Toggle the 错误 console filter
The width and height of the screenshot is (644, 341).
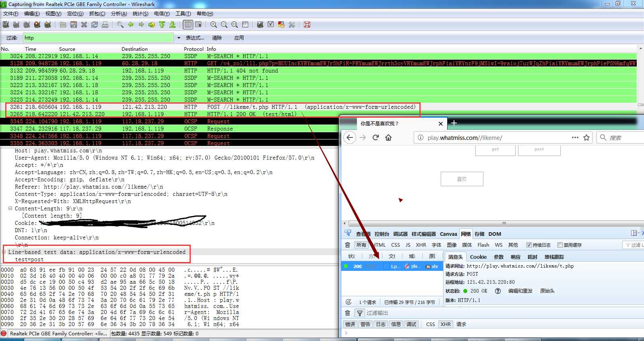[x=350, y=324]
